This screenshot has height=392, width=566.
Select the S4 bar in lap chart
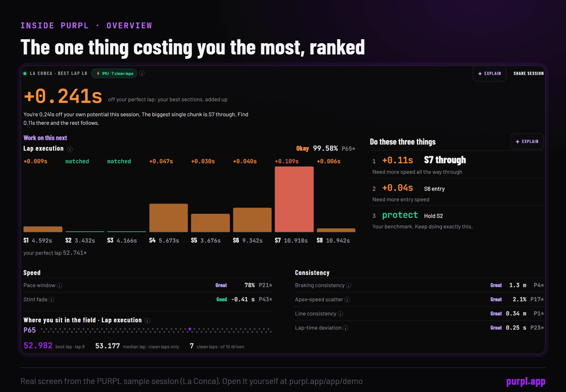[169, 218]
